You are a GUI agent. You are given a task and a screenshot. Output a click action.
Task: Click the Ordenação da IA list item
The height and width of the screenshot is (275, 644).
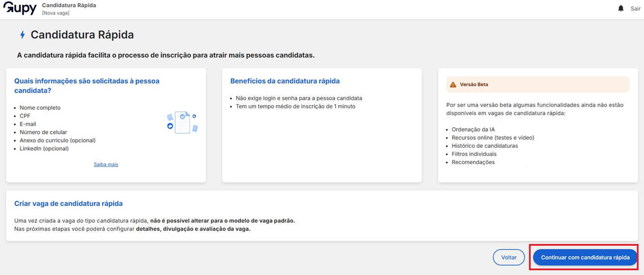pos(473,129)
